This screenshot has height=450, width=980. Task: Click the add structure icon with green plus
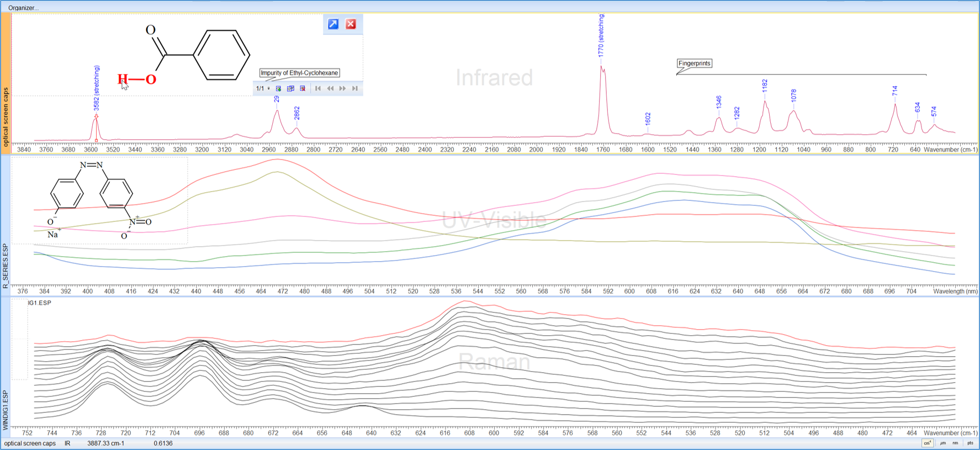tap(279, 88)
